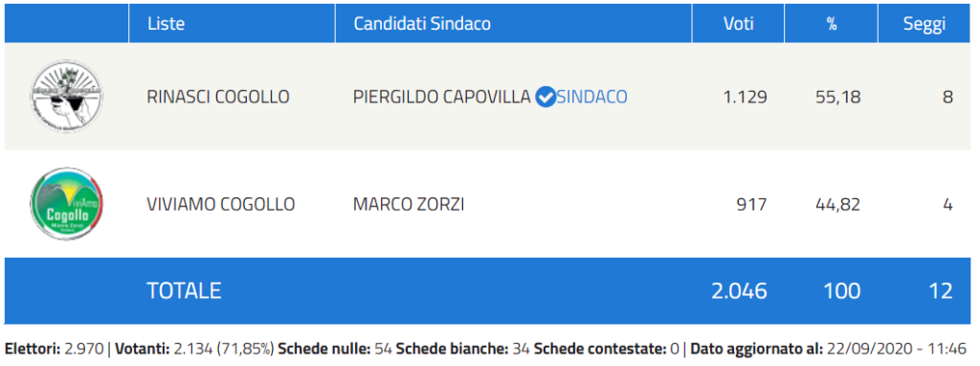The width and height of the screenshot is (980, 366).
Task: Click candidate PIERGILDO CAPOVILLA
Action: coord(442,97)
